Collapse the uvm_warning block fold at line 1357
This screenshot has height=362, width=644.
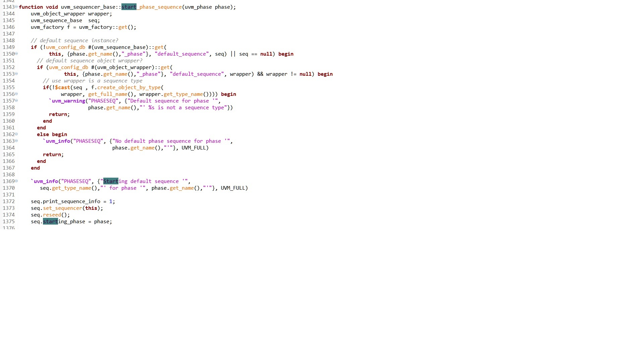pos(16,101)
